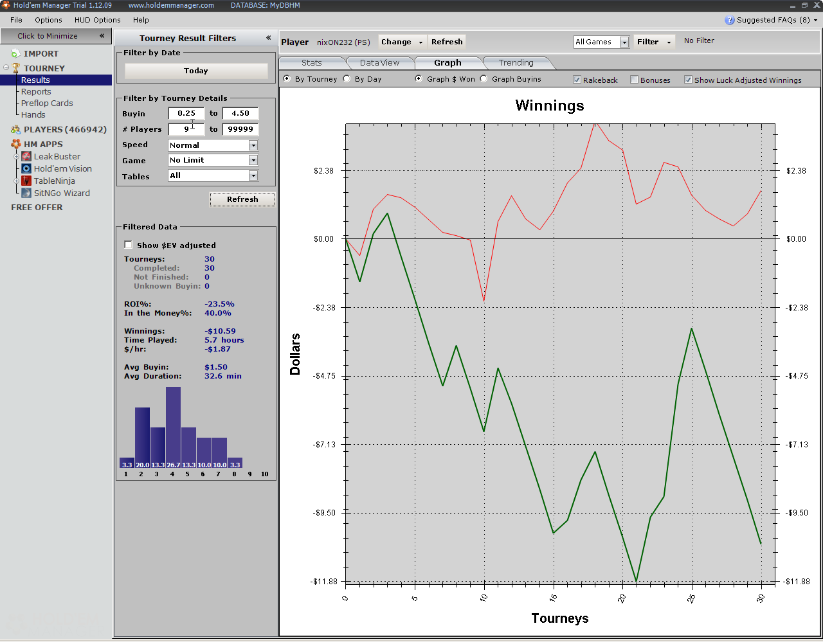Click the IMPORT icon in sidebar
Screen dimensions: 823x644
(x=15, y=54)
